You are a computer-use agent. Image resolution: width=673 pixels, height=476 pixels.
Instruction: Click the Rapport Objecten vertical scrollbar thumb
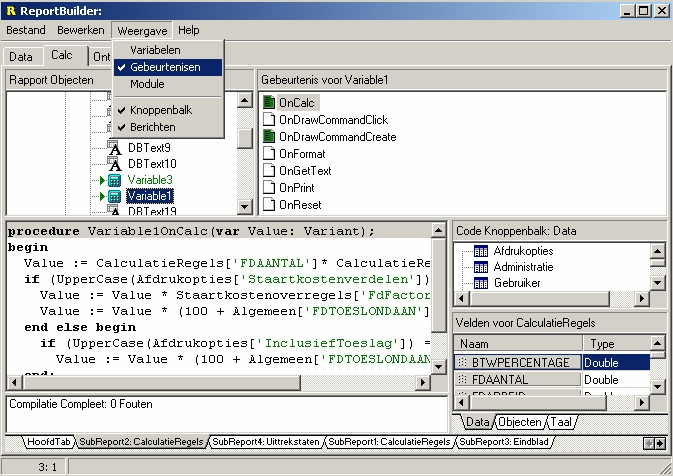coord(245,138)
